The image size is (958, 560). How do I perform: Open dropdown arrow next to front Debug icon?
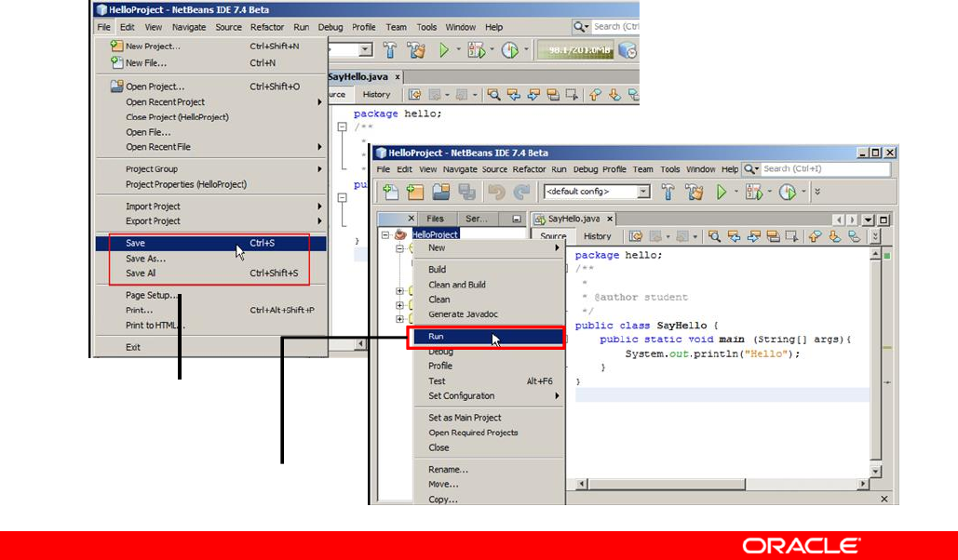tap(769, 192)
